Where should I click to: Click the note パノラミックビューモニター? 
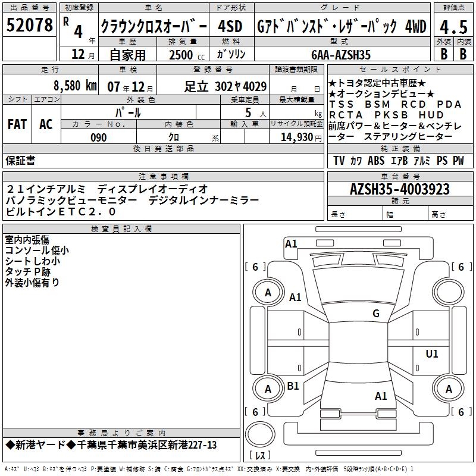tap(71, 201)
